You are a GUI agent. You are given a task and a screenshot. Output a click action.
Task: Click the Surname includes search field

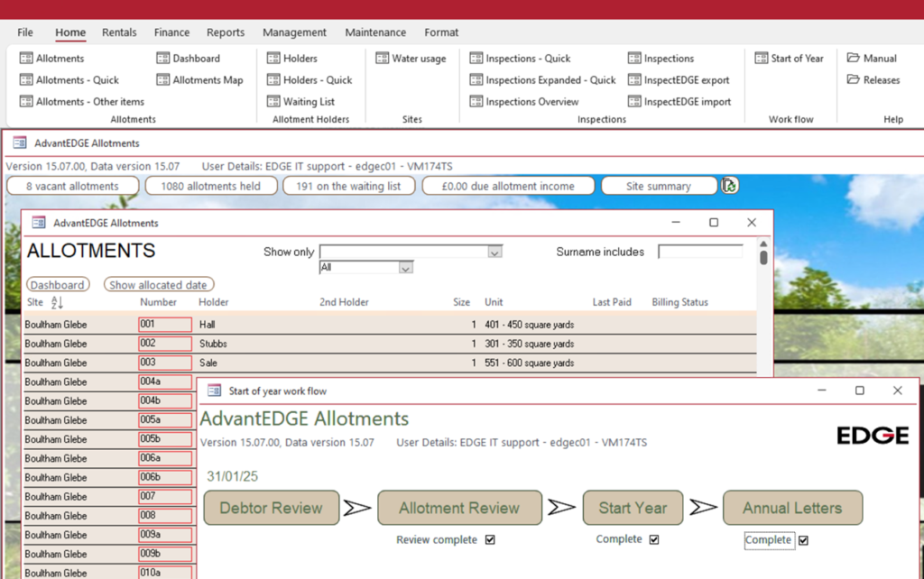coord(700,253)
